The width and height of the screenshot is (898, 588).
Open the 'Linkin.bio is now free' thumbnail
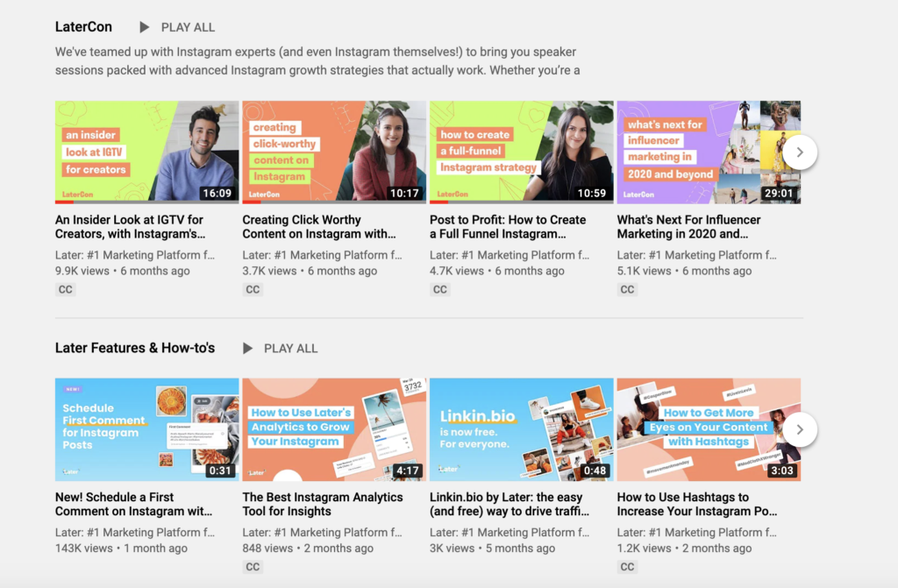click(522, 429)
